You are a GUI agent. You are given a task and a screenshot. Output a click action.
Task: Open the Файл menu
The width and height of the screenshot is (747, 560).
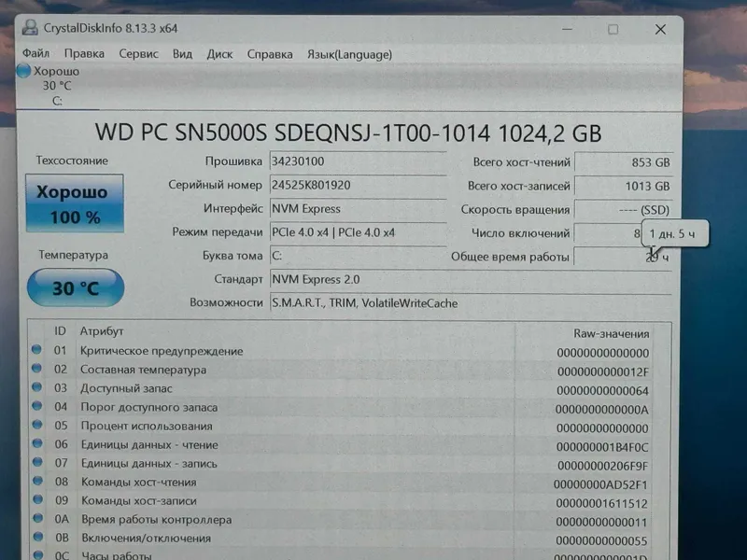(35, 53)
